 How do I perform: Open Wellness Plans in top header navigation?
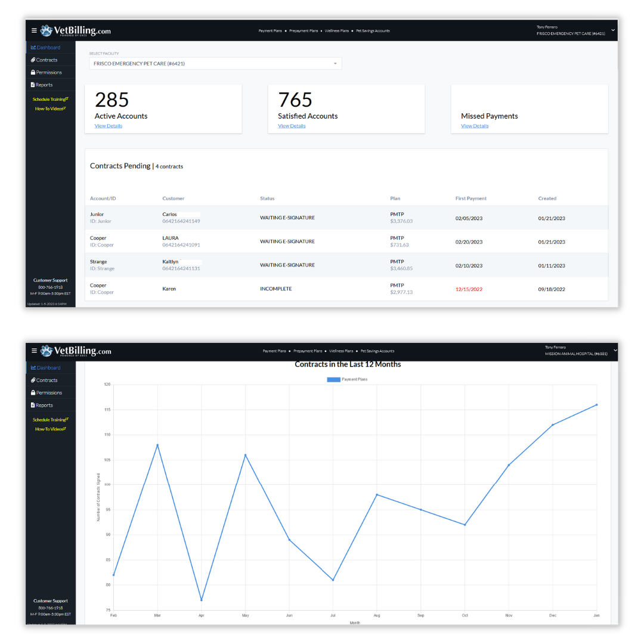[337, 31]
